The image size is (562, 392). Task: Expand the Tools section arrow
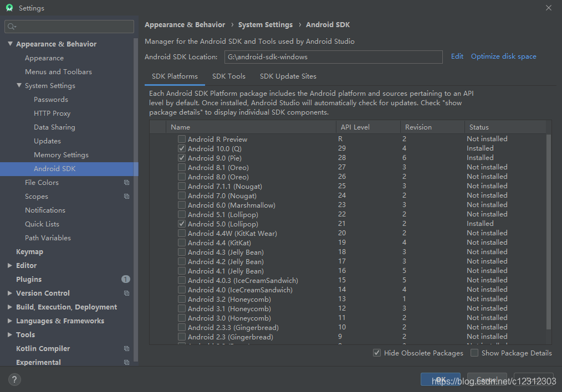pos(10,335)
